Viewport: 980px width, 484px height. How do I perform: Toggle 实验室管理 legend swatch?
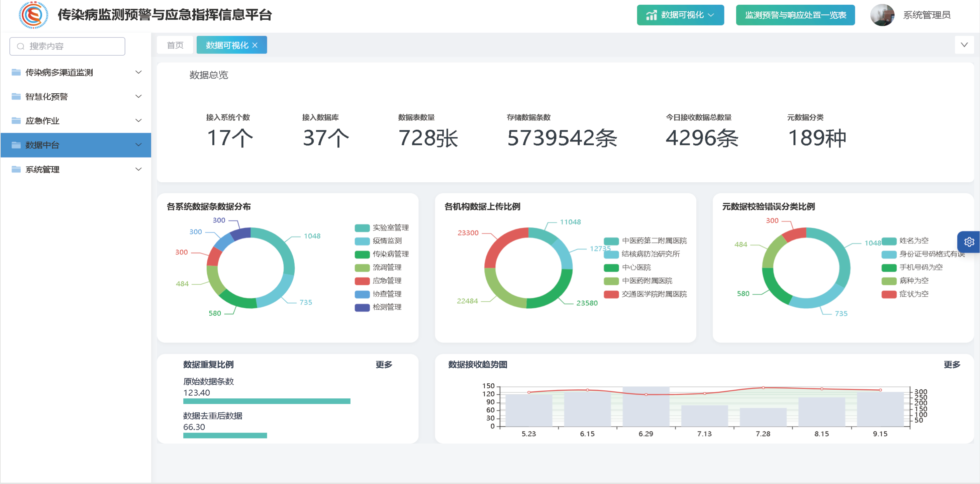pos(362,228)
